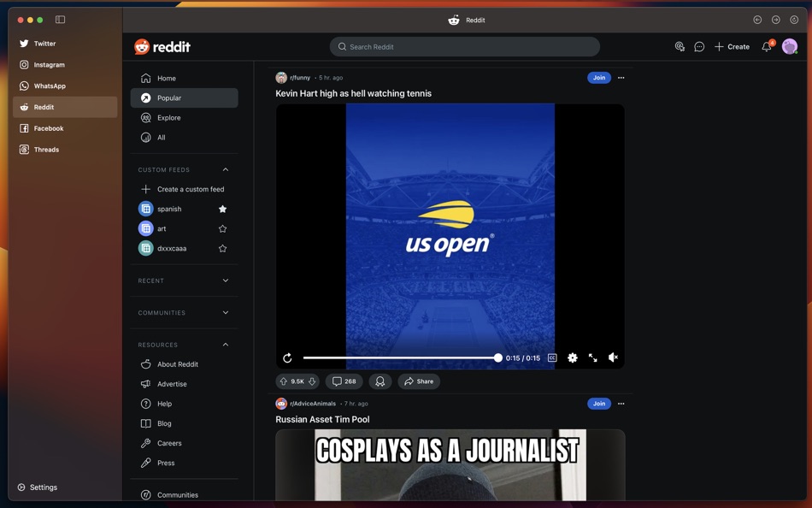
Task: Open the app Settings at bottom of sidebar
Action: [x=38, y=487]
